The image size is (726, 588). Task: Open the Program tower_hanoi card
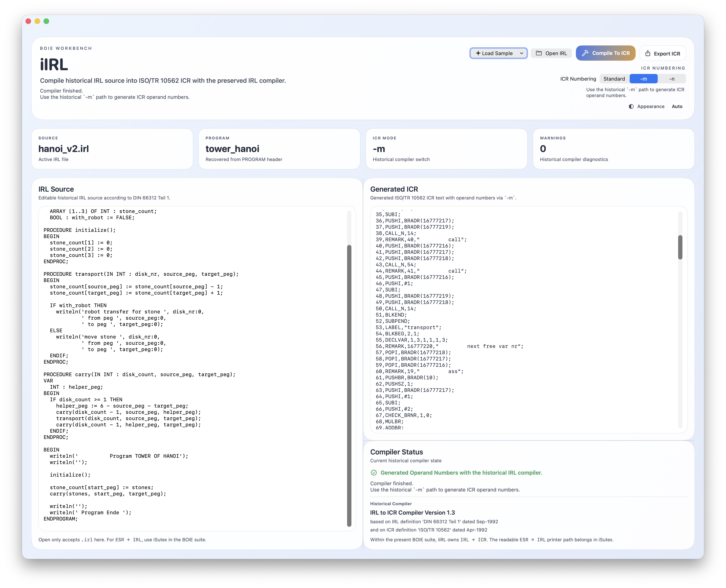[279, 149]
